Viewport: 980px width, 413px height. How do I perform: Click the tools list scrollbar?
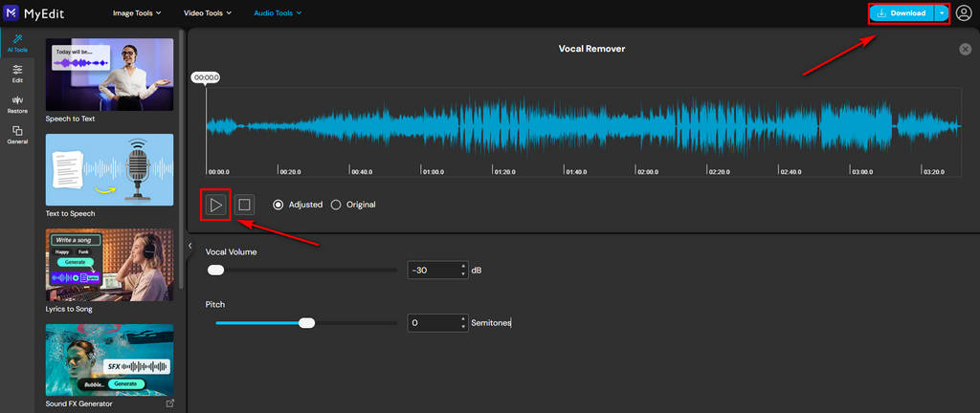click(181, 159)
